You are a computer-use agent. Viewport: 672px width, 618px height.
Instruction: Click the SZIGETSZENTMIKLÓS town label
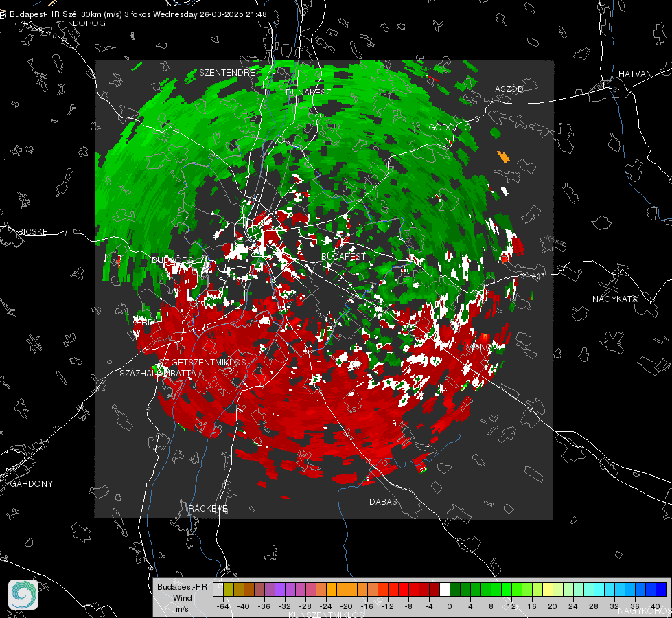pos(202,363)
